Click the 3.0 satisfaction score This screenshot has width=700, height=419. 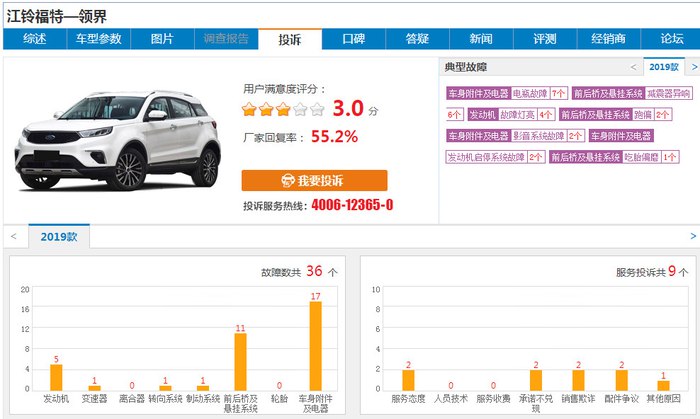[348, 108]
